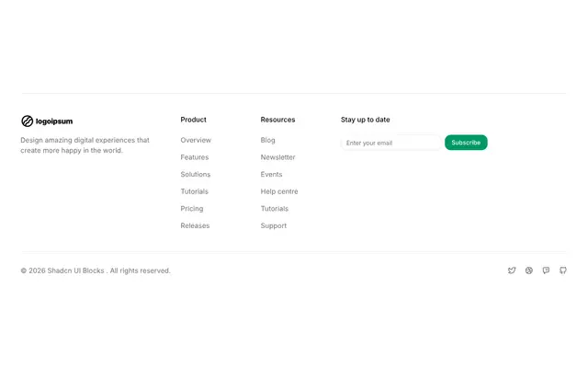Go to the Features link
The width and height of the screenshot is (588, 368).
(194, 157)
